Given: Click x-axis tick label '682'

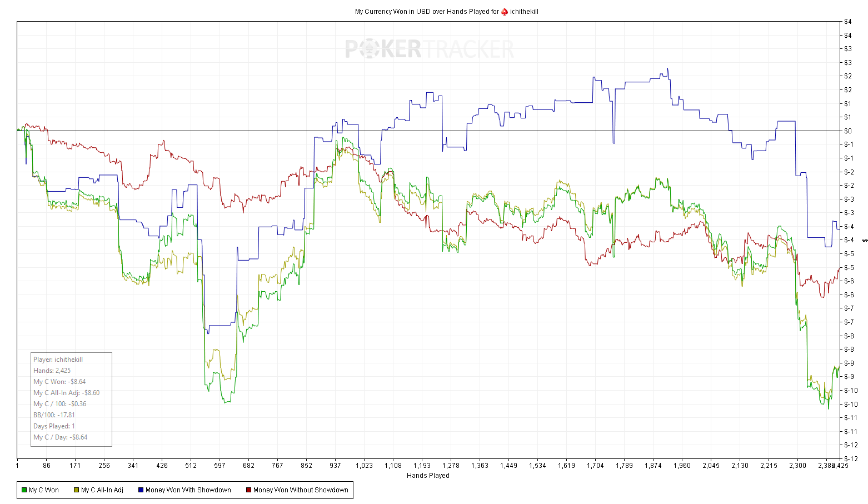Looking at the screenshot, I should pos(248,466).
